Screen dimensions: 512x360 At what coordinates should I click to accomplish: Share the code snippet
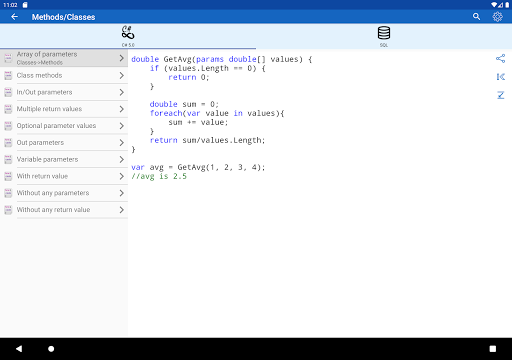[x=500, y=59]
